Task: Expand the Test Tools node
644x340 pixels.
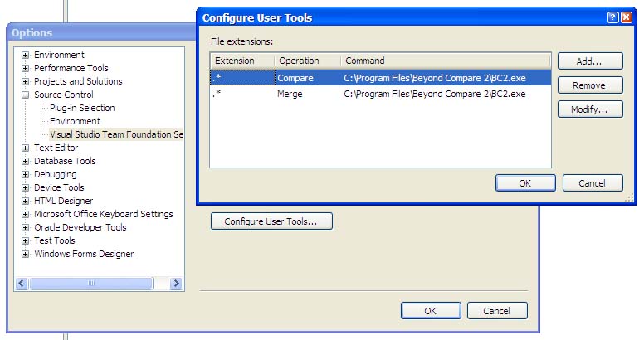Action: tap(25, 240)
